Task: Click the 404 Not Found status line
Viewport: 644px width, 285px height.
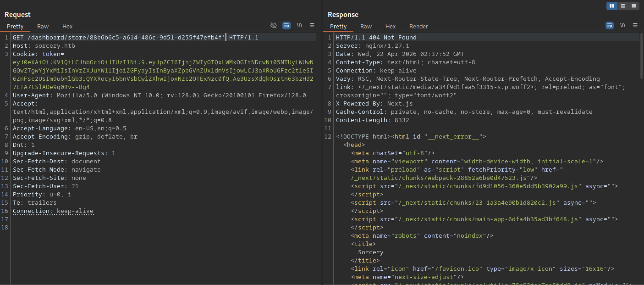Action: pyautogui.click(x=376, y=38)
